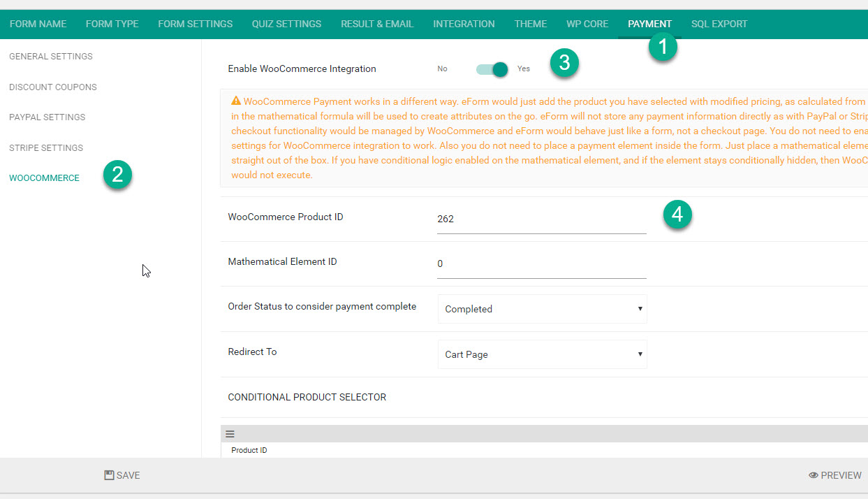Open the Order Status dropdown
Screen dimensions: 868x499
[542, 309]
